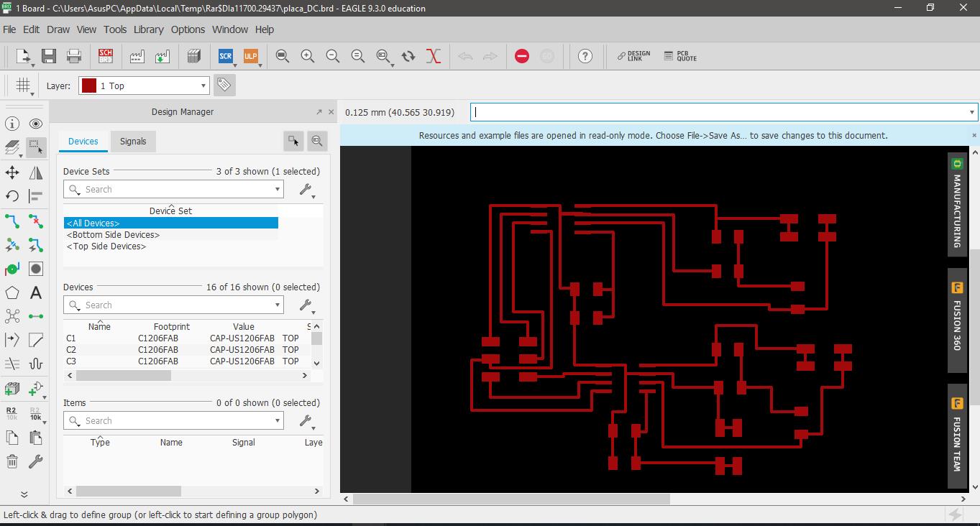The height and width of the screenshot is (526, 980).
Task: Click the Ratsnest X icon in the toolbar
Action: pyautogui.click(x=433, y=56)
